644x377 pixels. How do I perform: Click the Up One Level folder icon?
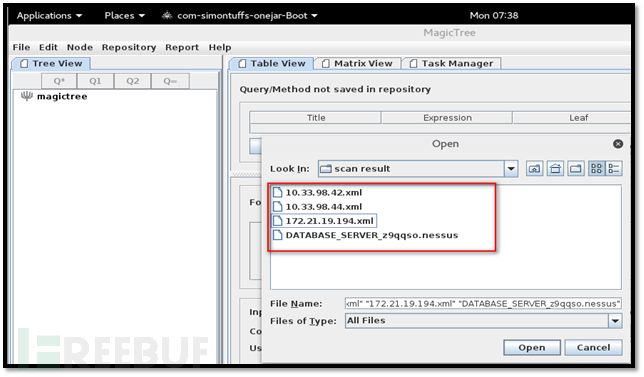pyautogui.click(x=534, y=168)
